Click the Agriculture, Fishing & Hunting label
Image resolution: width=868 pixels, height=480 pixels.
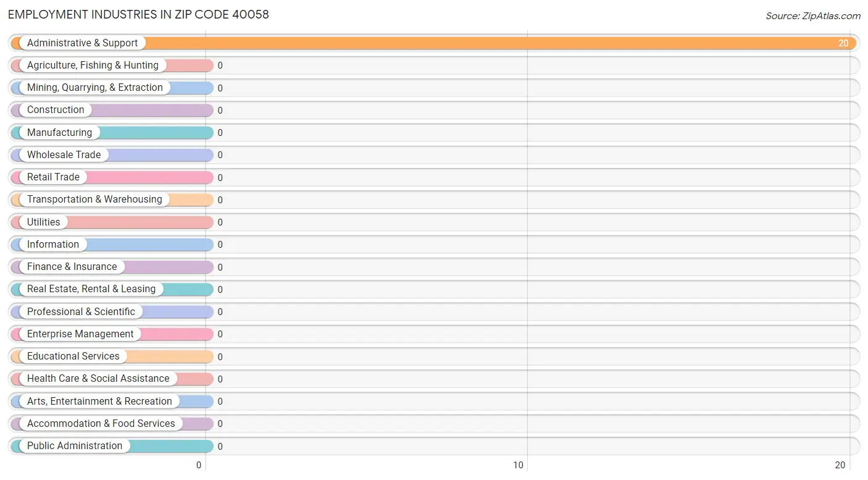(93, 65)
